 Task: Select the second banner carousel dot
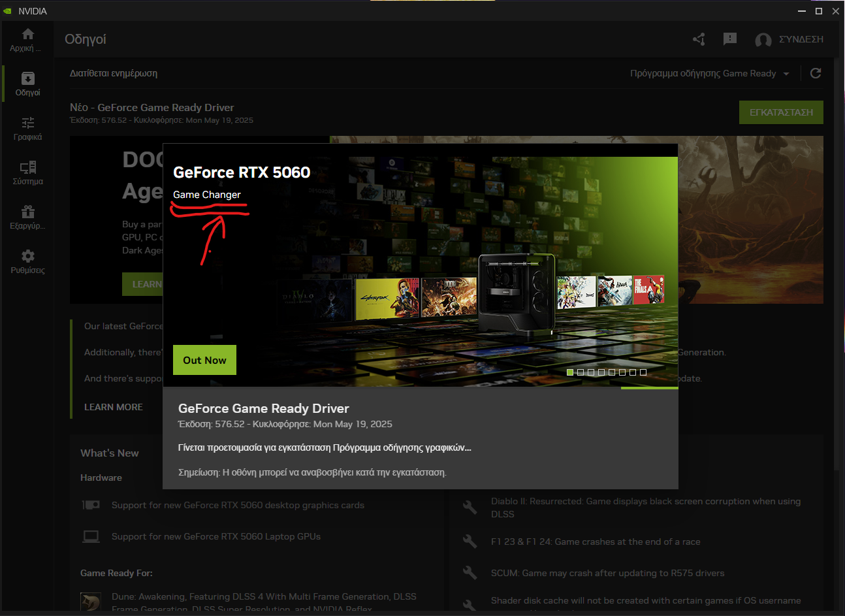click(581, 372)
